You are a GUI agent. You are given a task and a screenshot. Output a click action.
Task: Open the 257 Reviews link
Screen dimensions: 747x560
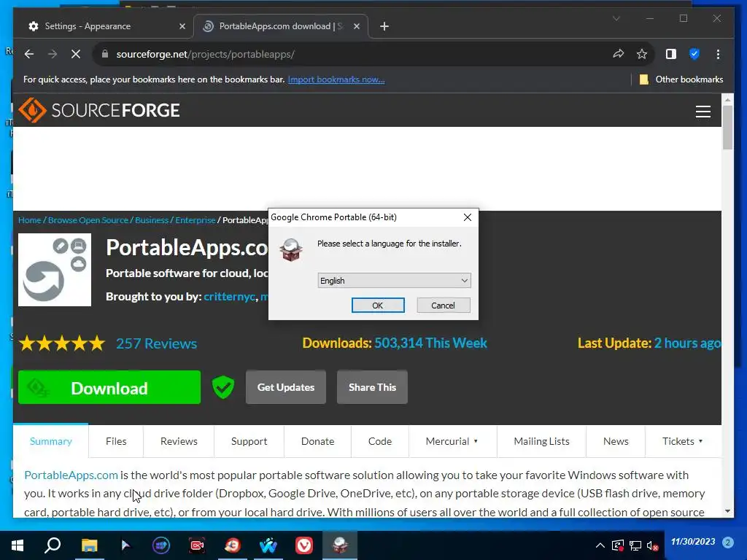156,343
